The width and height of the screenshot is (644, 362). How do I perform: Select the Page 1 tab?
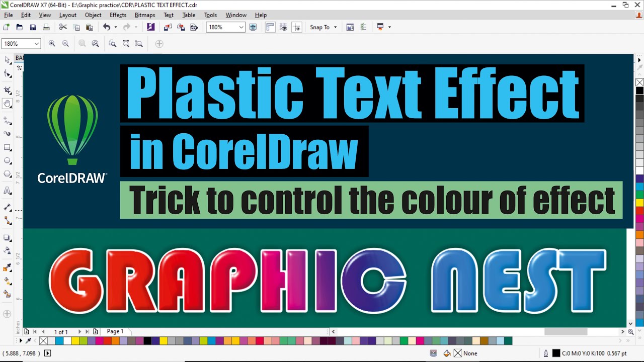[115, 331]
